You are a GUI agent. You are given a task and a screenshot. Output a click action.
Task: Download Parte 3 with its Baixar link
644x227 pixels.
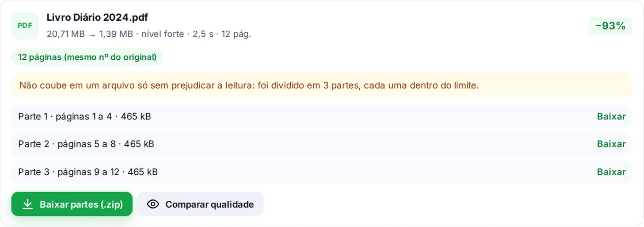(611, 172)
